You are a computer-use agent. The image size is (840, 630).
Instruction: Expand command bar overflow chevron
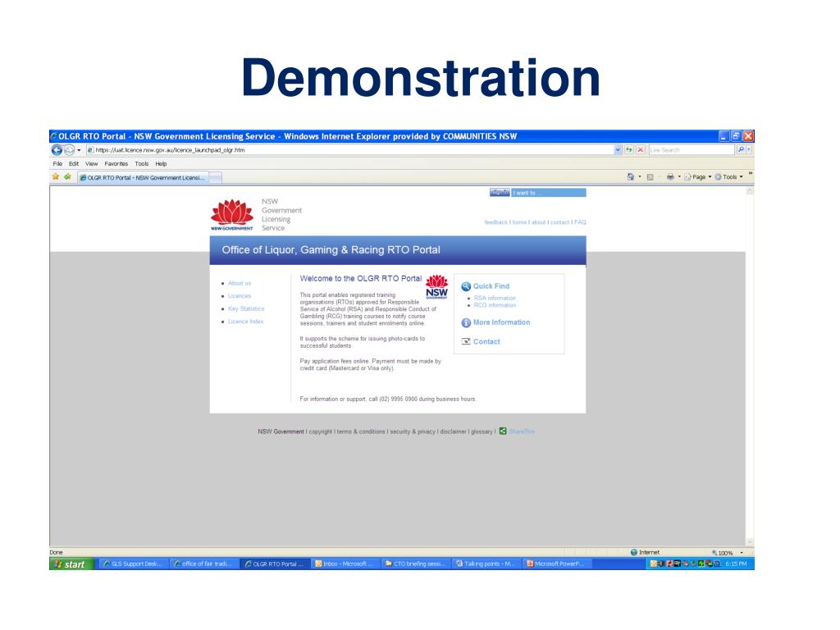[x=750, y=174]
